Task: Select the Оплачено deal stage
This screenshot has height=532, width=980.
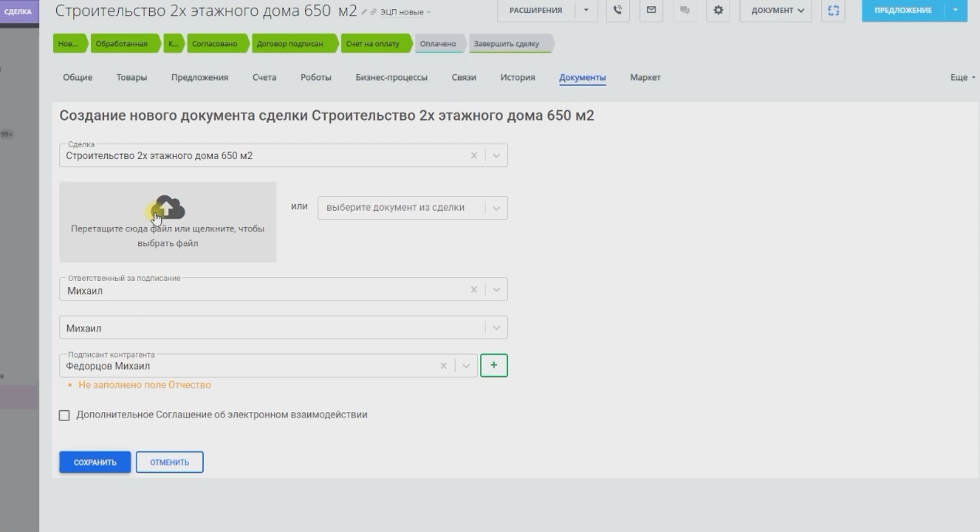Action: tap(438, 44)
